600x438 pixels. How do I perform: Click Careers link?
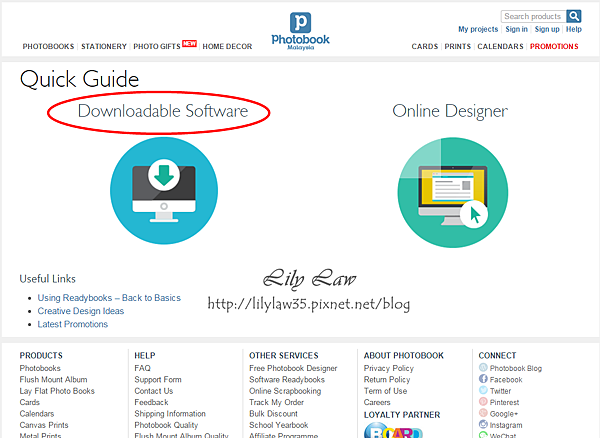coord(377,402)
